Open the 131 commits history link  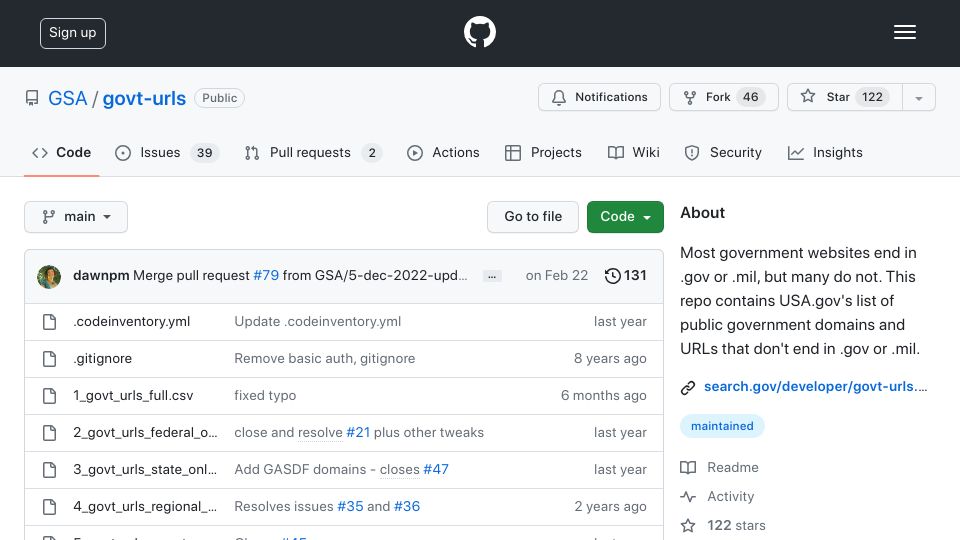tap(625, 276)
